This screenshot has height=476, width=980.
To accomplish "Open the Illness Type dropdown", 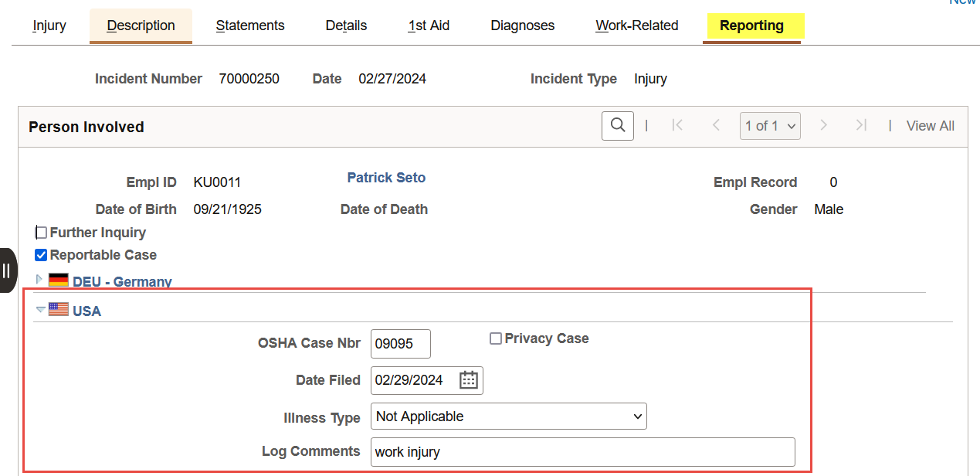I will (508, 416).
